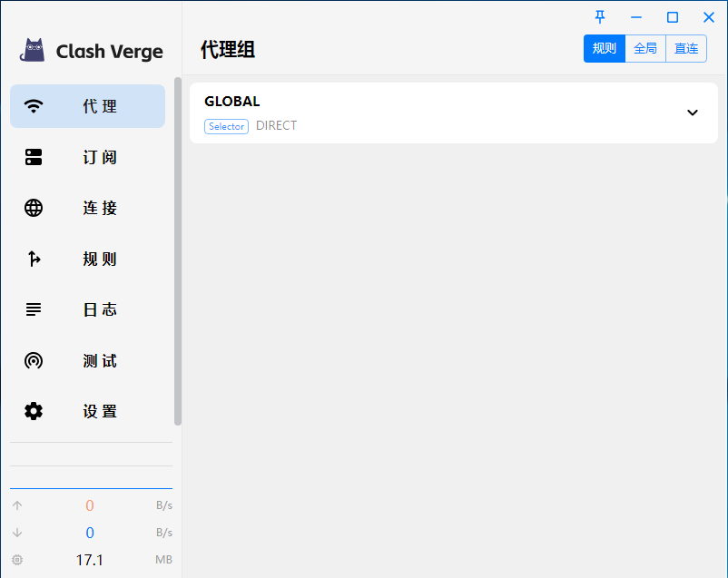Viewport: 728px width, 578px height.
Task: Open the 订阅 menu label
Action: pyautogui.click(x=100, y=157)
